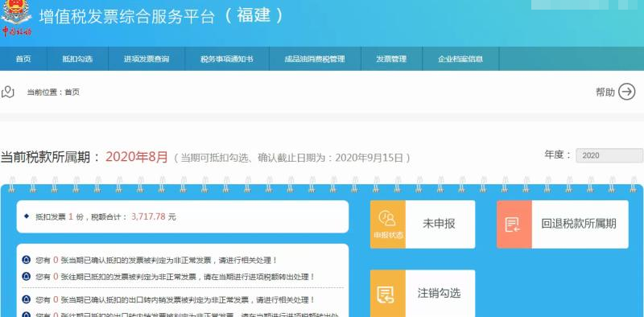644x317 pixels.
Task: Click the 中国税务 emblem logo
Action: coord(16,19)
